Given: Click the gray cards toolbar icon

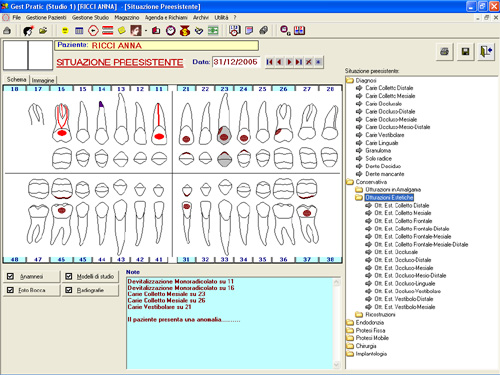Looking at the screenshot, I should coord(263,31).
